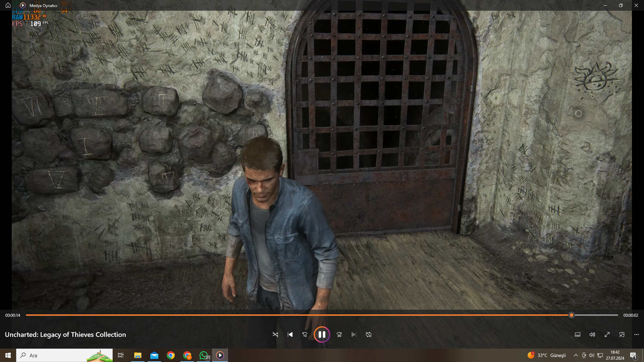Click the Meet Now camera tray icon

584,355
